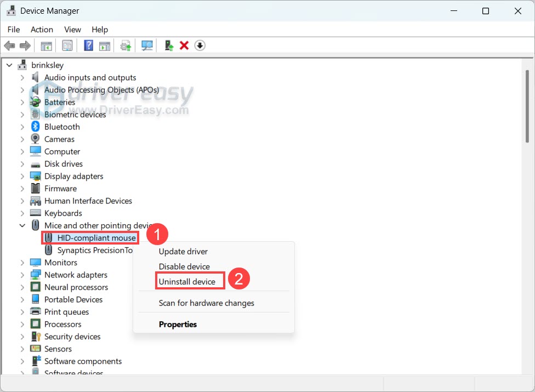This screenshot has height=392, width=535.
Task: Click the Forward arrow toolbar icon
Action: [x=25, y=46]
